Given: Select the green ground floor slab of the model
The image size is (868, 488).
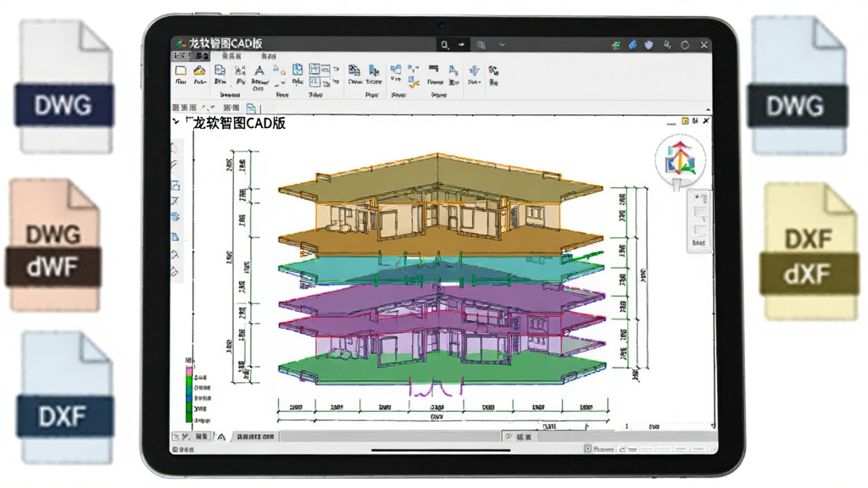Looking at the screenshot, I should [442, 368].
